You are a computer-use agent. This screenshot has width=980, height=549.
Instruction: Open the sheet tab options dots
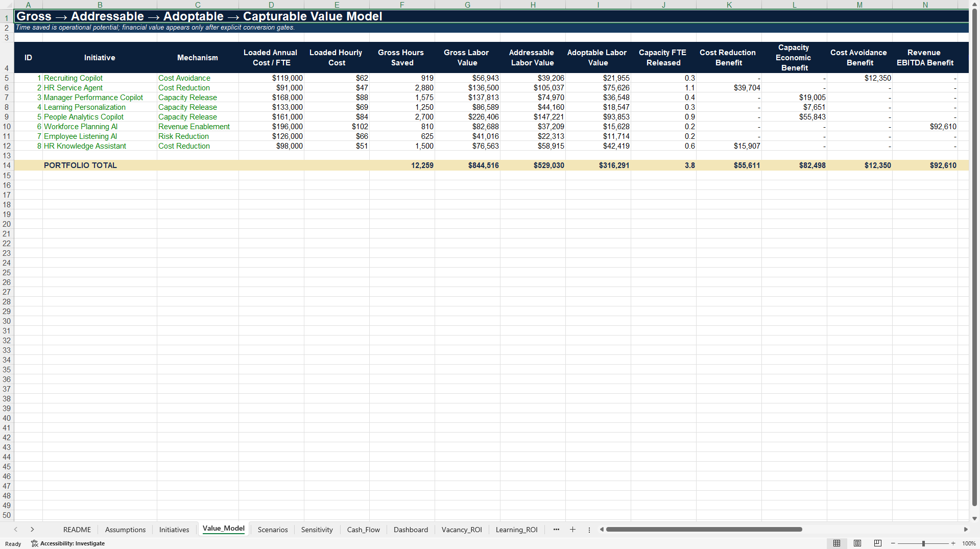(589, 530)
